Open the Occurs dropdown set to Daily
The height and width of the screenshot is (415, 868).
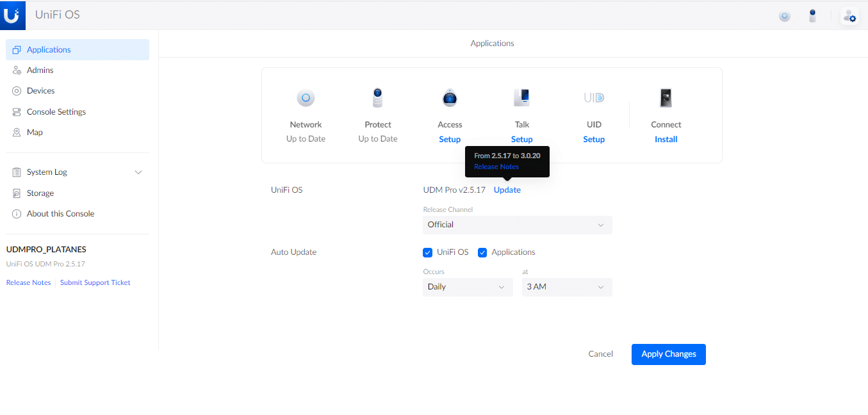coord(467,287)
